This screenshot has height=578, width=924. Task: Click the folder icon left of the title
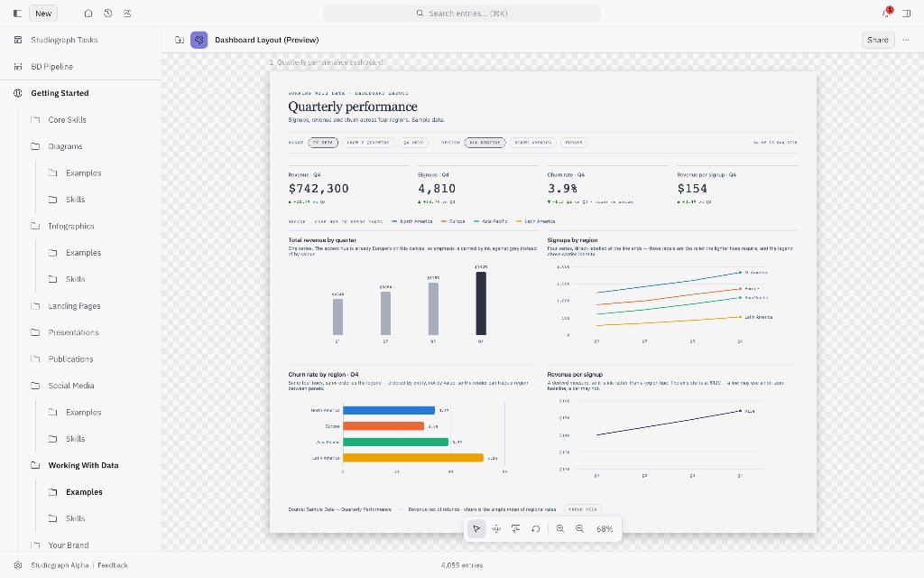(180, 40)
